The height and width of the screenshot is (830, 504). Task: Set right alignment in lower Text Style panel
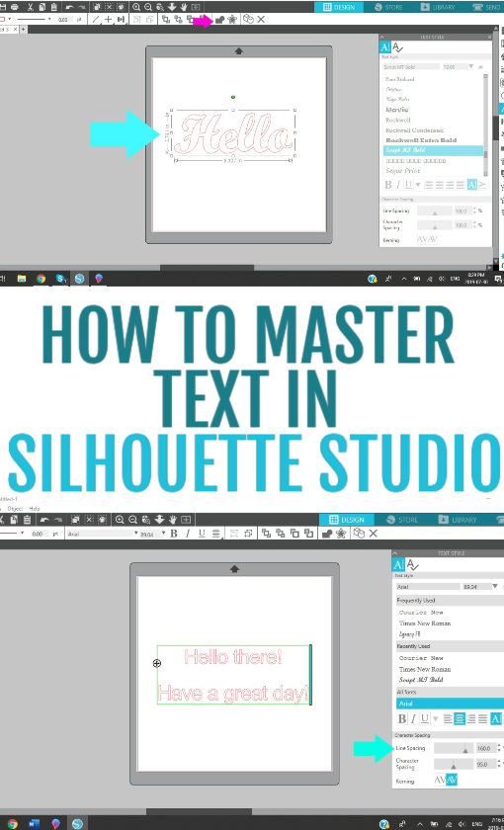coord(471,719)
